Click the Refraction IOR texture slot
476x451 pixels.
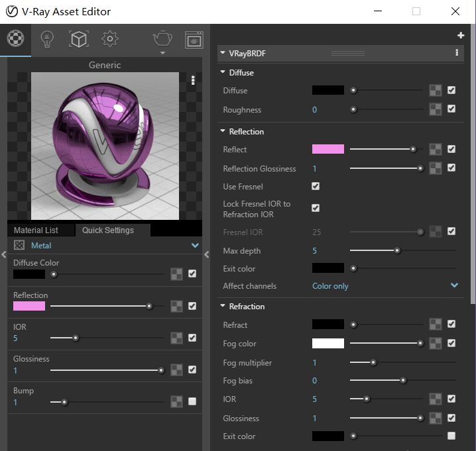pos(436,399)
